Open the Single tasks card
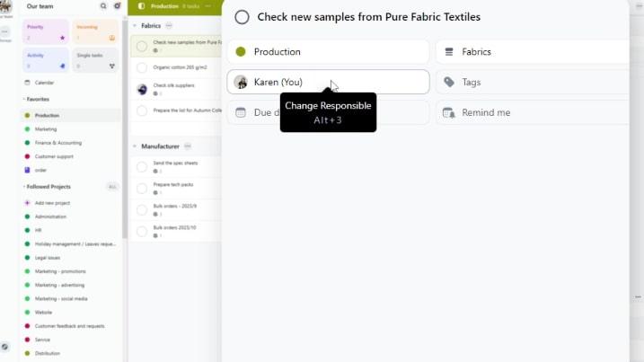 pos(95,60)
